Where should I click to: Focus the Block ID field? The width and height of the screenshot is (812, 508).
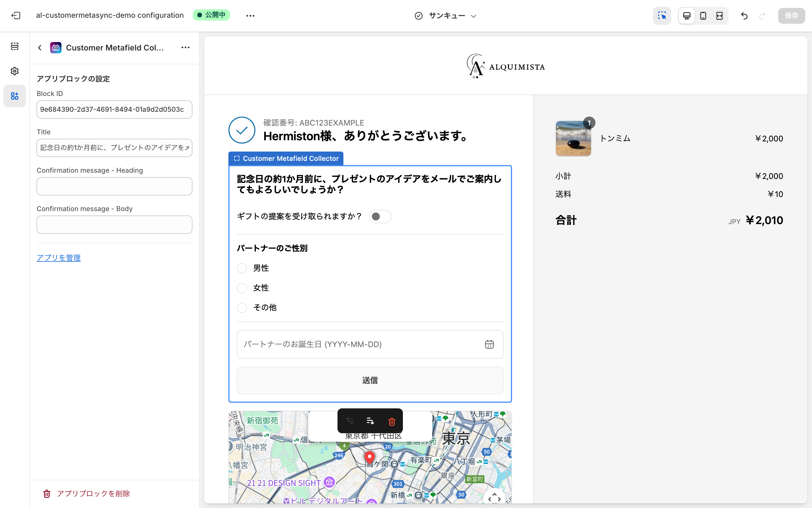(114, 110)
